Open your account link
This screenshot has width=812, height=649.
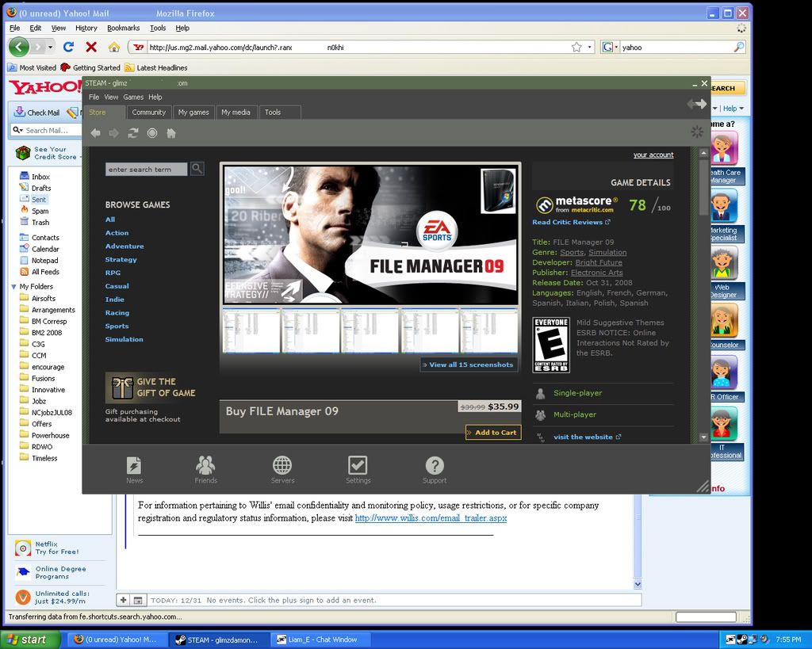point(653,155)
